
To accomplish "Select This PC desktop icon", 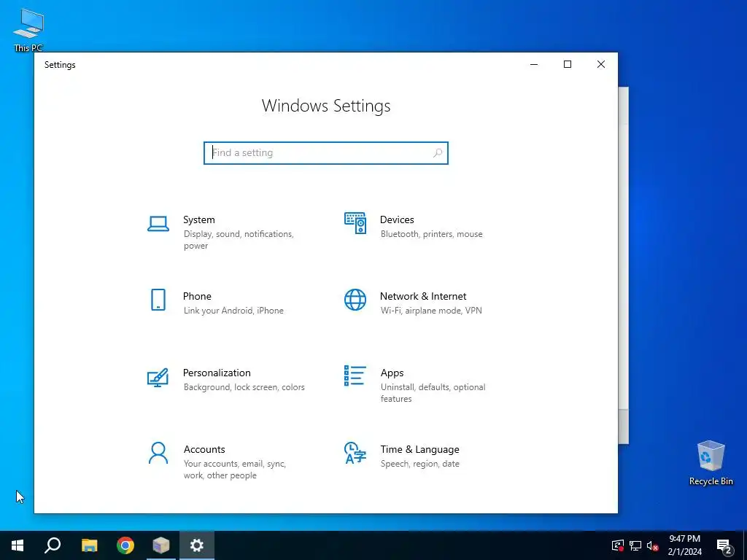I will (x=28, y=30).
